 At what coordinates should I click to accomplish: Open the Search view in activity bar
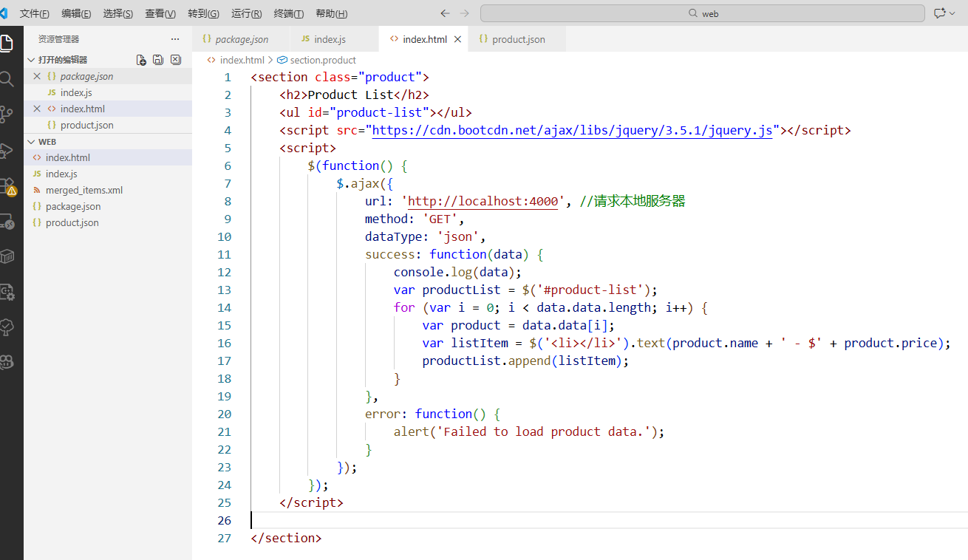coord(7,79)
